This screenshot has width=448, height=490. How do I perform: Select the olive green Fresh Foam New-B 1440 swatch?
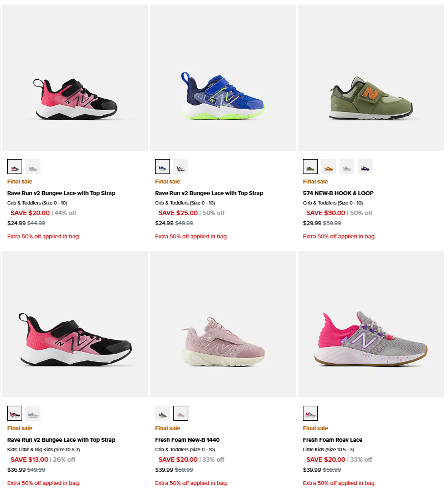(x=162, y=413)
